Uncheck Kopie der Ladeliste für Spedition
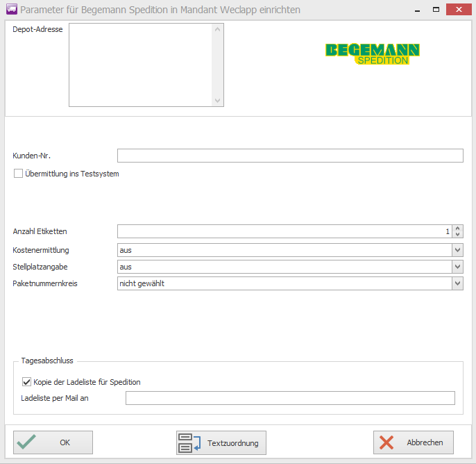 tap(26, 381)
